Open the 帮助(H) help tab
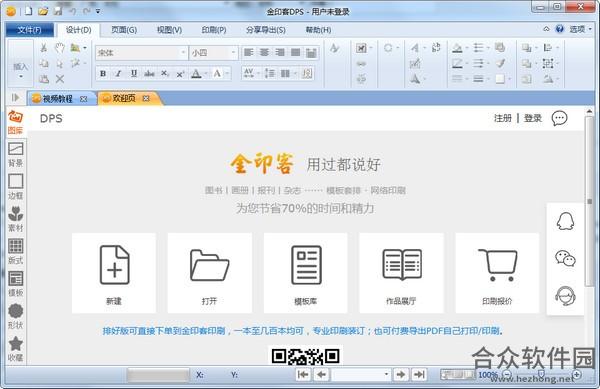The width and height of the screenshot is (600, 389). pos(318,30)
